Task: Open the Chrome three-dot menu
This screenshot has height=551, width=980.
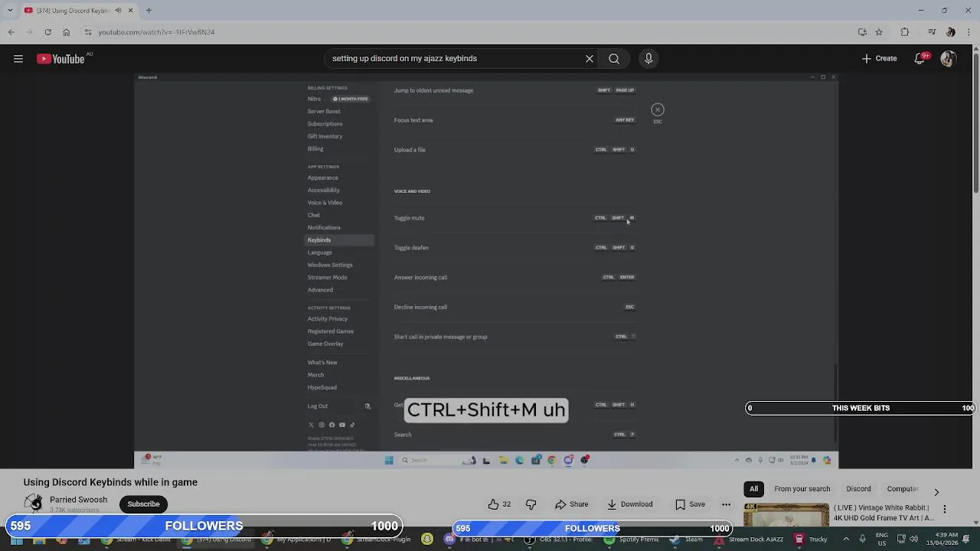Action: tap(969, 32)
